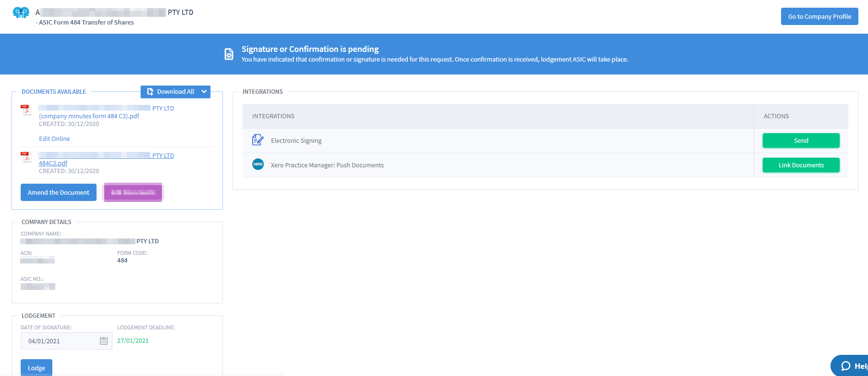Click the pending signature document icon in banner
Screen dimensions: 868x376
[x=229, y=54]
